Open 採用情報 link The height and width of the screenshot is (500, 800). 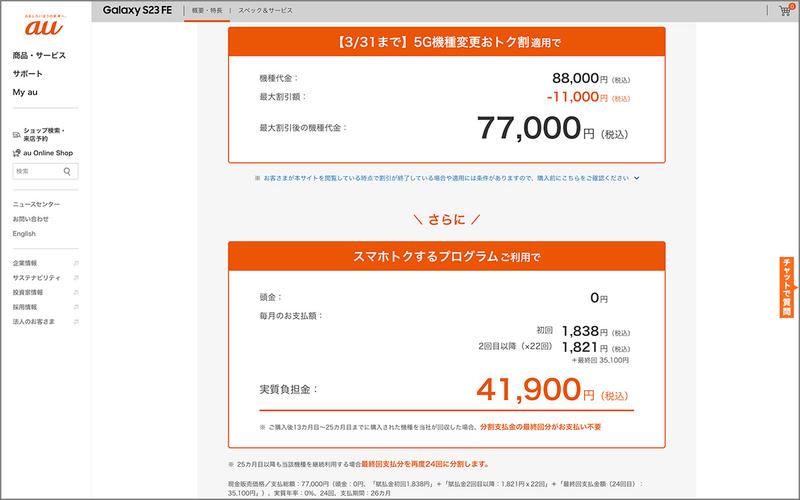pyautogui.click(x=24, y=307)
